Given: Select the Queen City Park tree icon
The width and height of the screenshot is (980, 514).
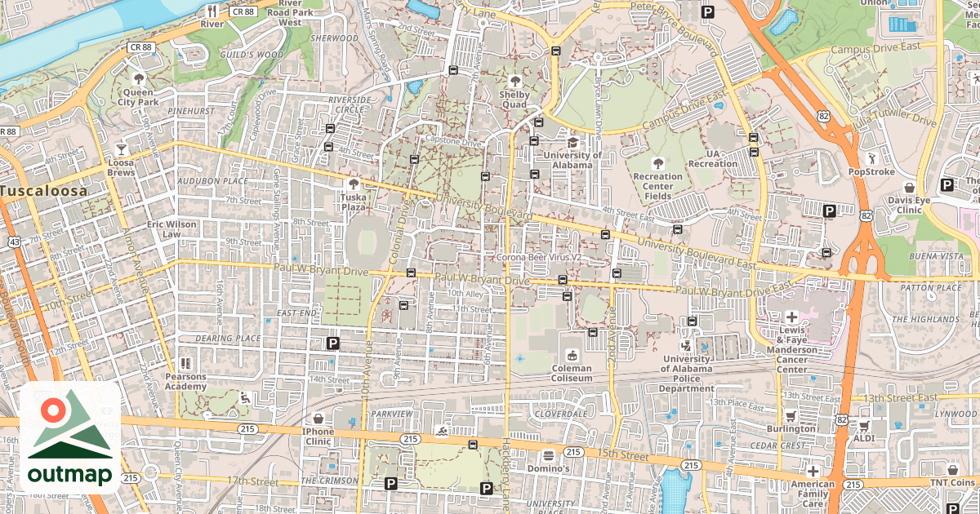Looking at the screenshot, I should [x=139, y=79].
